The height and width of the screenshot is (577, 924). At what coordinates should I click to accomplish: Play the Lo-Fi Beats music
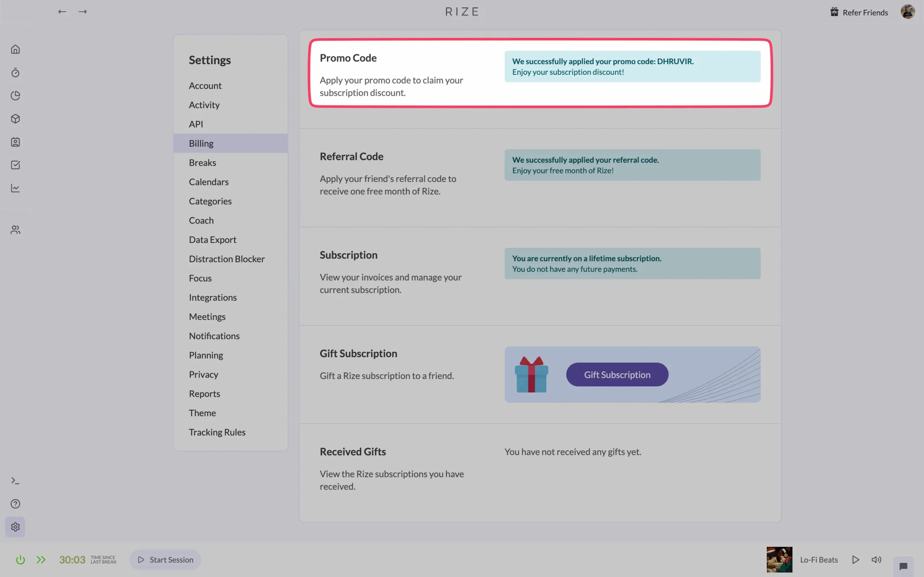coord(856,559)
